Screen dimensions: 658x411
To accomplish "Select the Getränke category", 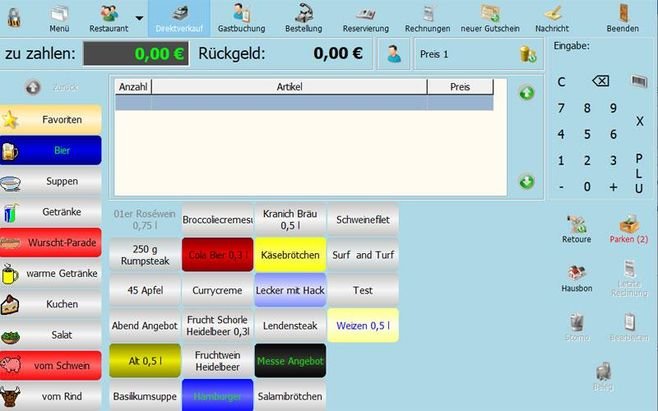I will click(x=51, y=212).
